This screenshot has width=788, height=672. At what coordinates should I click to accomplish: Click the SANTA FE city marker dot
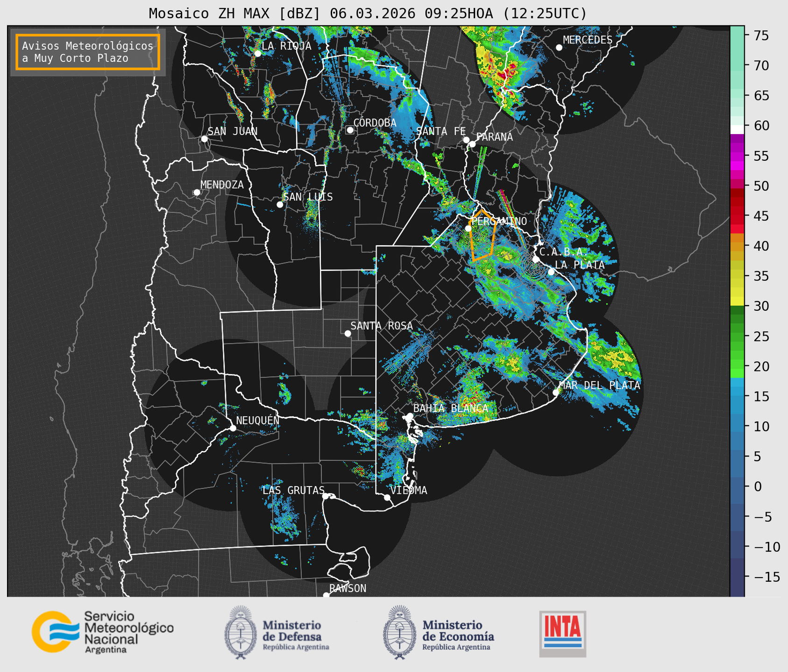point(466,140)
